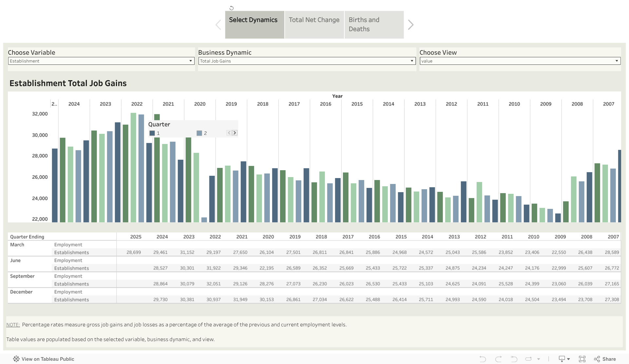Expand the Business Dynamic dropdown
The image size is (629, 364).
[307, 61]
